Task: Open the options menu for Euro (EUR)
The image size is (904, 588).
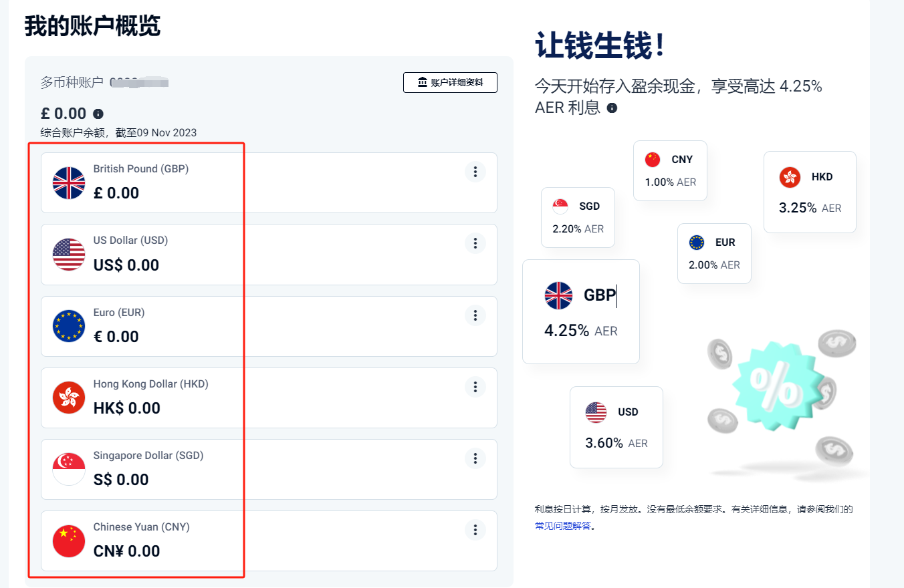Action: point(475,315)
